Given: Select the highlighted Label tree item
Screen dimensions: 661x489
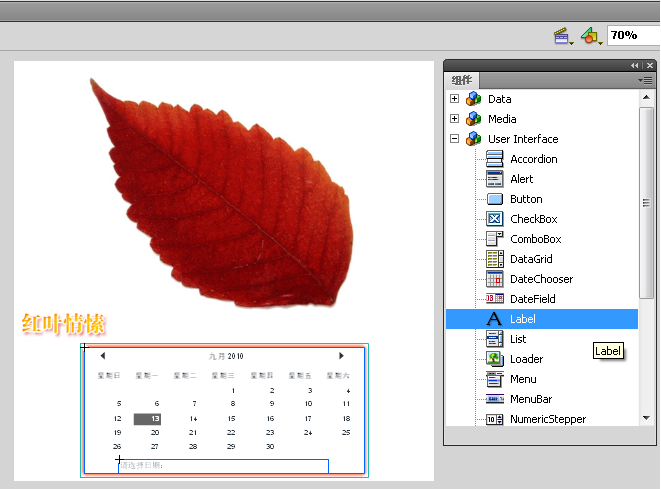Looking at the screenshot, I should pos(523,319).
